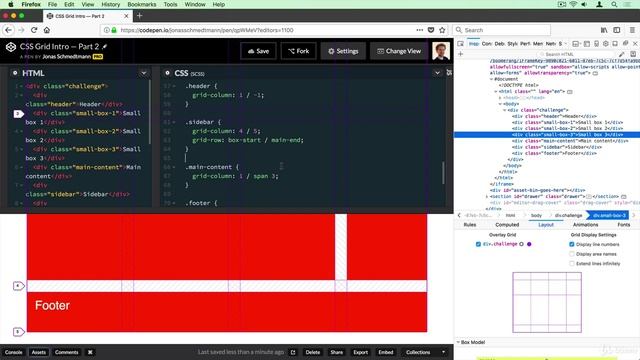This screenshot has width=640, height=360.
Task: Click the inspector eyedropper icon
Action: pos(622,54)
